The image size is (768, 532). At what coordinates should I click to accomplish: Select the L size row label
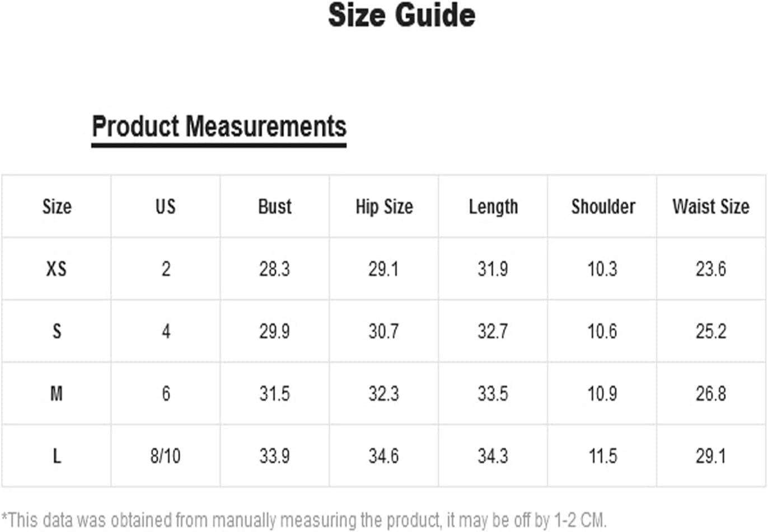click(57, 456)
